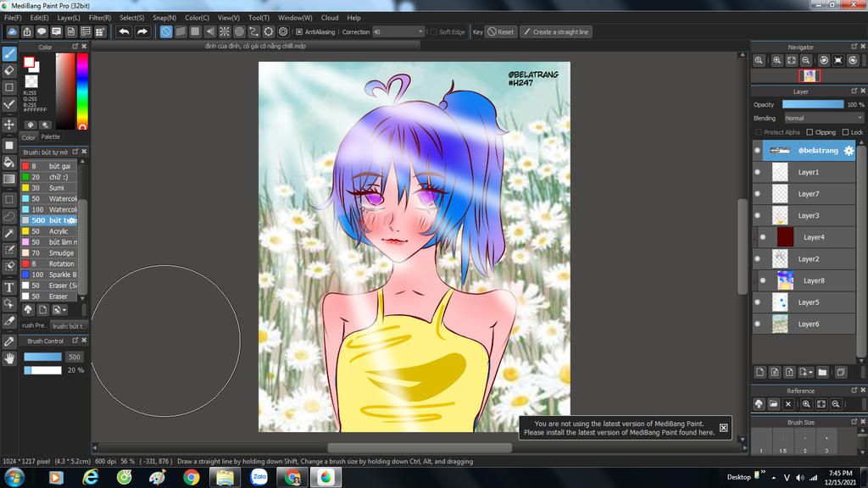Screen dimensions: 868x488
Task: Select the Bucket fill tool
Action: click(9, 162)
